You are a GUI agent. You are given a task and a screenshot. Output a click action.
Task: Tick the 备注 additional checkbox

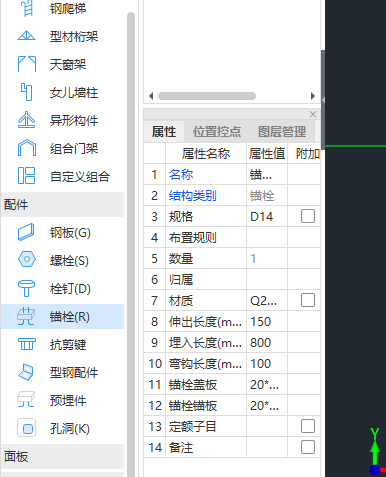point(308,447)
